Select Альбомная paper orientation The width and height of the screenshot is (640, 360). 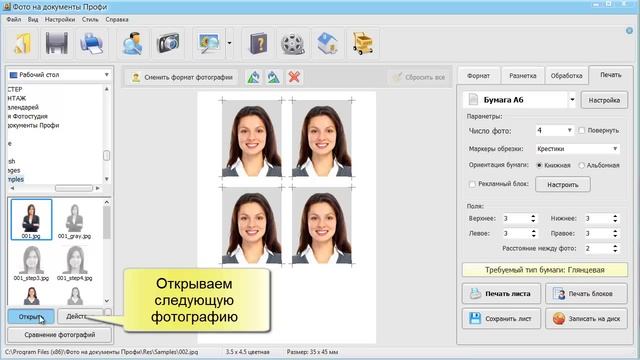click(x=582, y=165)
